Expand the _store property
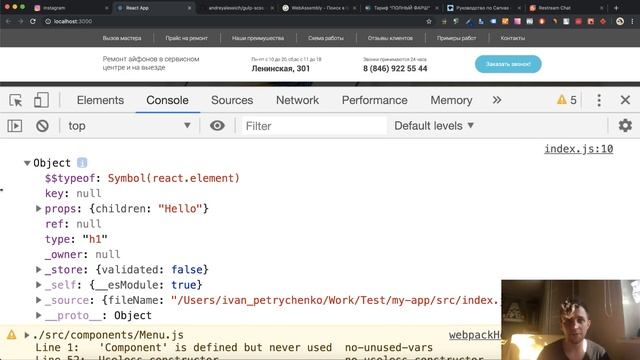The height and width of the screenshot is (360, 640). click(x=38, y=269)
